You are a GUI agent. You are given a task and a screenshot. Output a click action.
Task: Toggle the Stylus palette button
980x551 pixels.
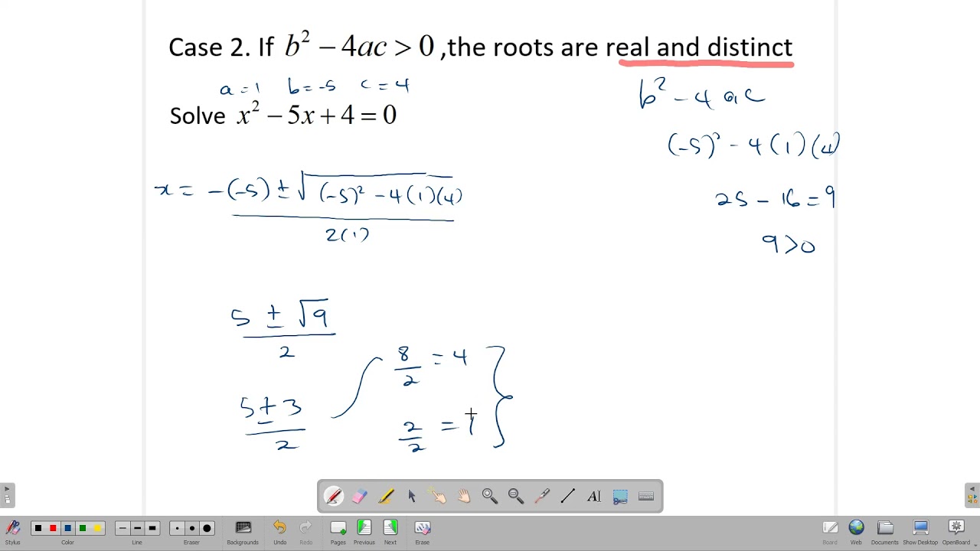(x=12, y=531)
